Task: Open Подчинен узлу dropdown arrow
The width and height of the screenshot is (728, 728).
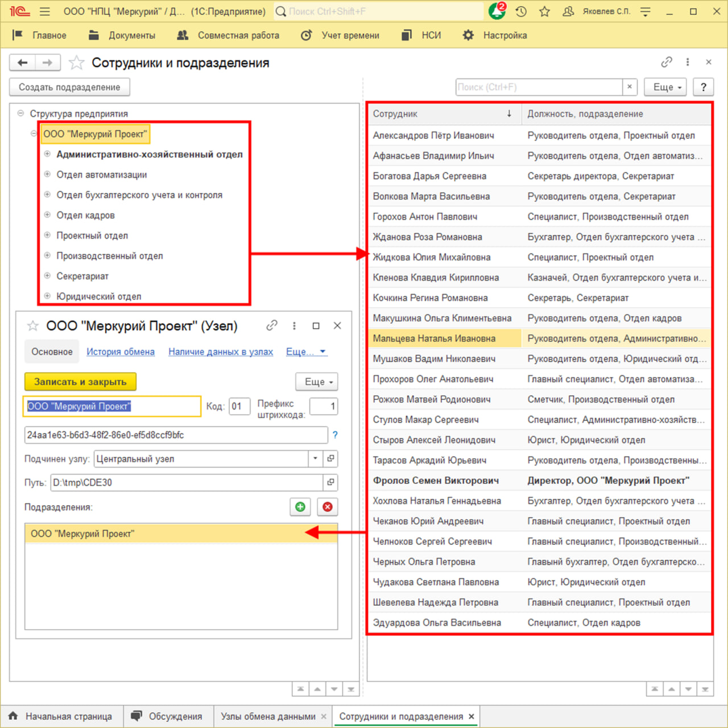Action: point(316,458)
